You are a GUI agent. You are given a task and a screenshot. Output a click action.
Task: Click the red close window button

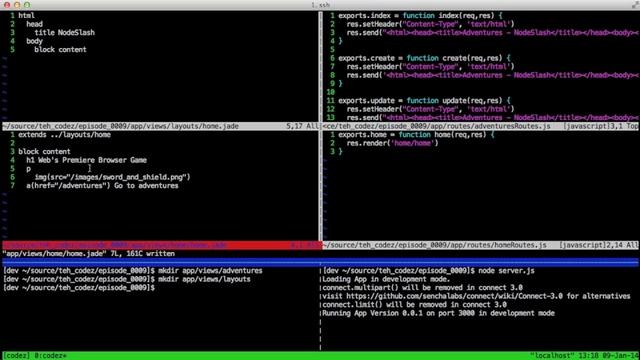tap(7, 5)
